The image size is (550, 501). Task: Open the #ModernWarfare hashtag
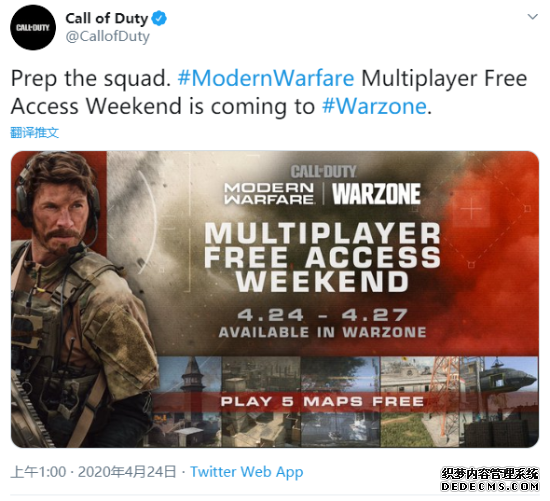coord(266,78)
